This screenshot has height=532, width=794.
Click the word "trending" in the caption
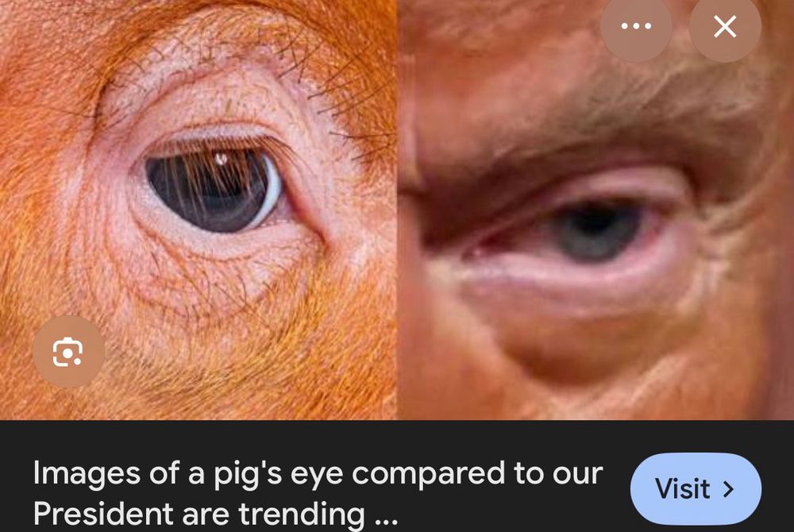tap(301, 515)
